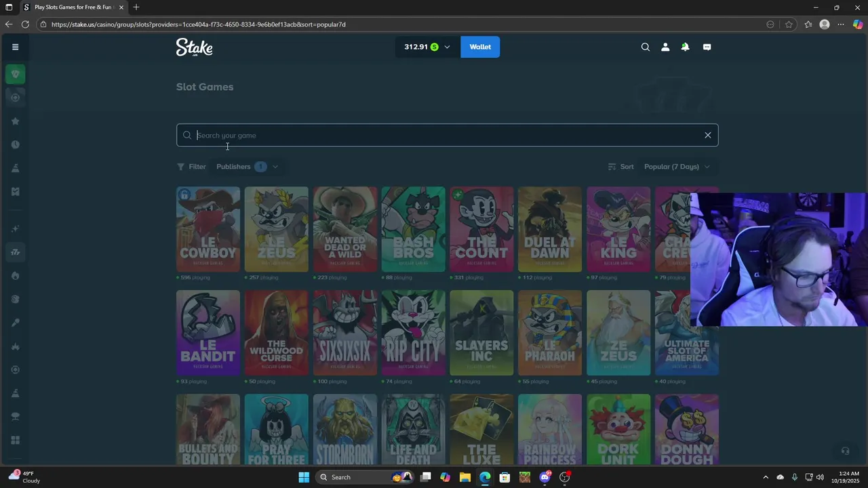Screen dimensions: 868x488
Task: Open Stormborn game
Action: 345,430
